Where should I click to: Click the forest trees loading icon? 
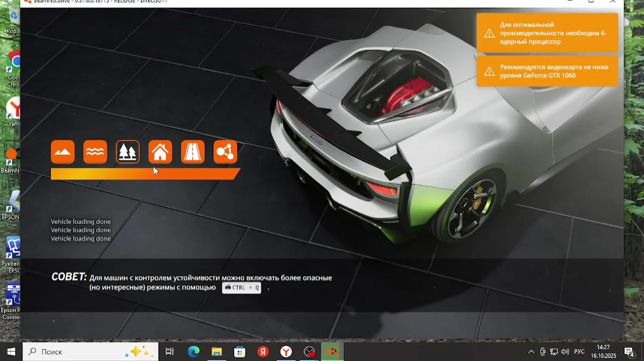click(128, 152)
